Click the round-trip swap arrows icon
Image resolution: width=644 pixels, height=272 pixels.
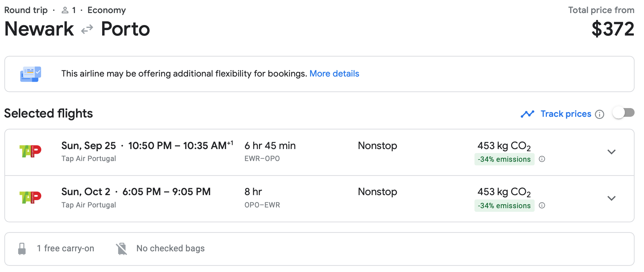(x=87, y=29)
